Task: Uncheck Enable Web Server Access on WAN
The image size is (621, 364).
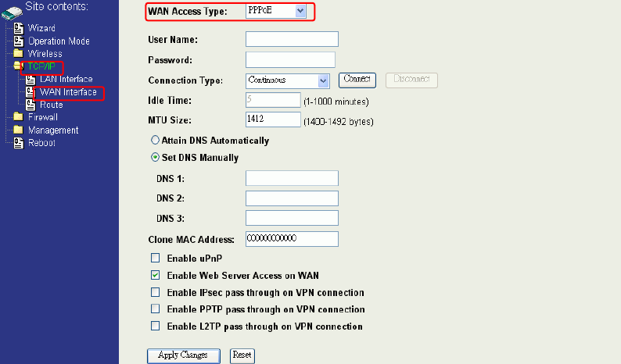Action: (155, 275)
